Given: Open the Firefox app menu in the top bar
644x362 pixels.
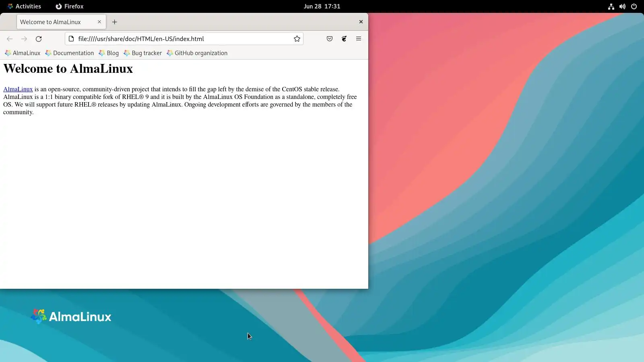Looking at the screenshot, I should [x=70, y=6].
